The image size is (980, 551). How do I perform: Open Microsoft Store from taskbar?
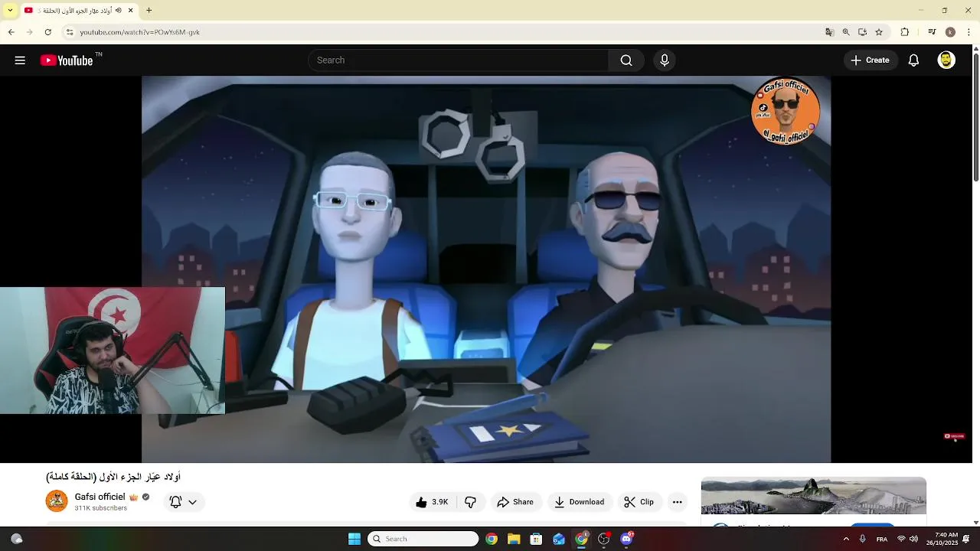tap(536, 539)
